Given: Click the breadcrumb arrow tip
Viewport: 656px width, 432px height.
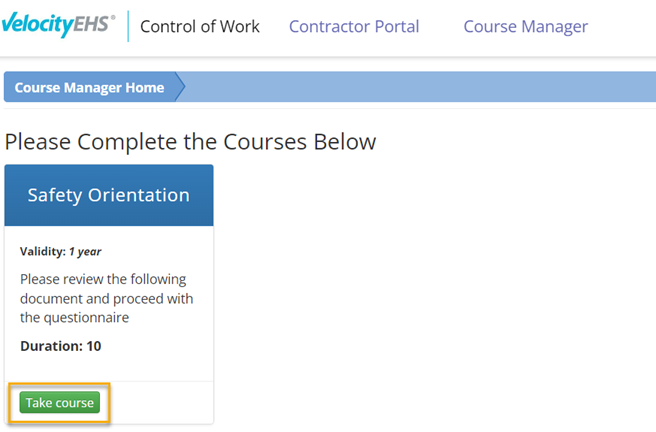Looking at the screenshot, I should pos(180,88).
